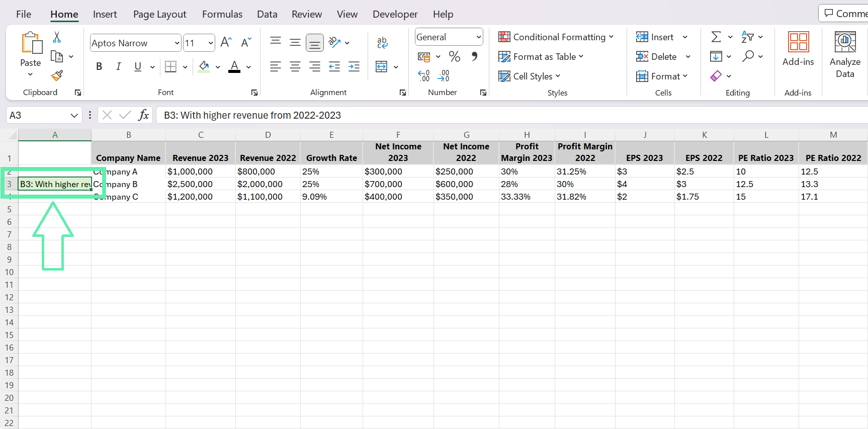Screen dimensions: 868x429
Task: Toggle Align Right horizontal alignment
Action: coord(315,66)
